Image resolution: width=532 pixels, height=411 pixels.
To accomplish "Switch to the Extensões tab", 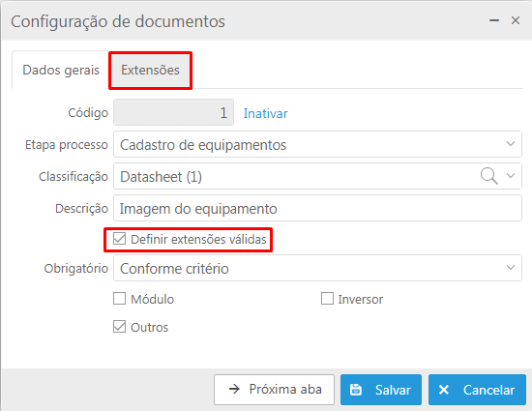I will 150,71.
